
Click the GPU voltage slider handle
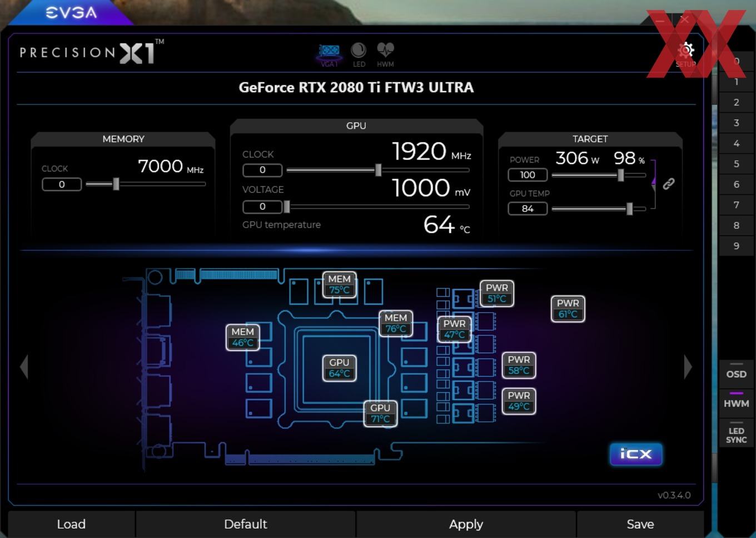(x=287, y=206)
